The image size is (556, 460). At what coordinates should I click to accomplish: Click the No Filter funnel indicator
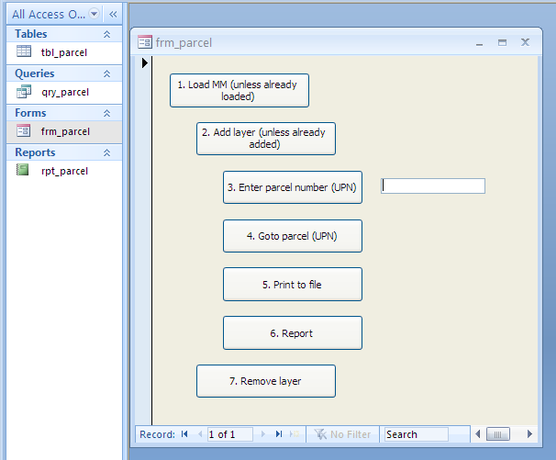point(320,434)
